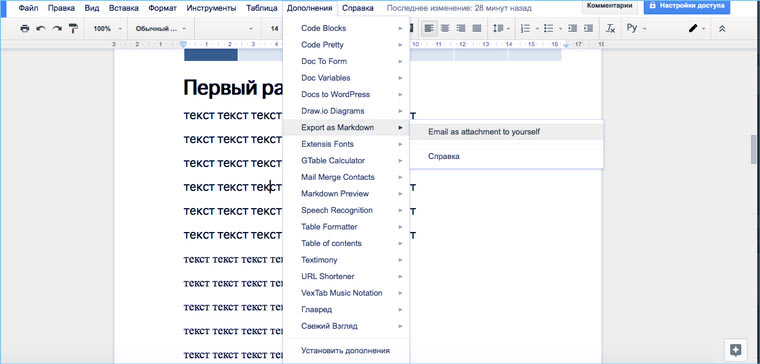The image size is (760, 364).
Task: Click the pencil editing mode icon
Action: pyautogui.click(x=693, y=29)
